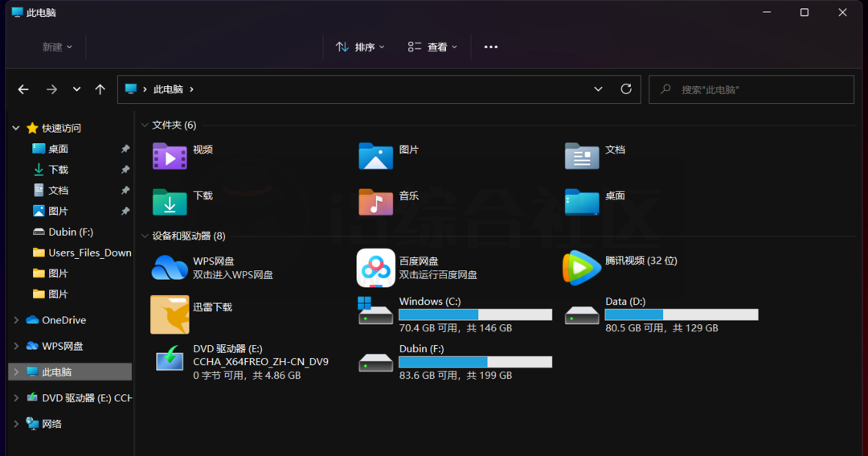Viewport: 868px width, 456px height.
Task: Click the 搜索"此电脑" search field
Action: tap(751, 89)
